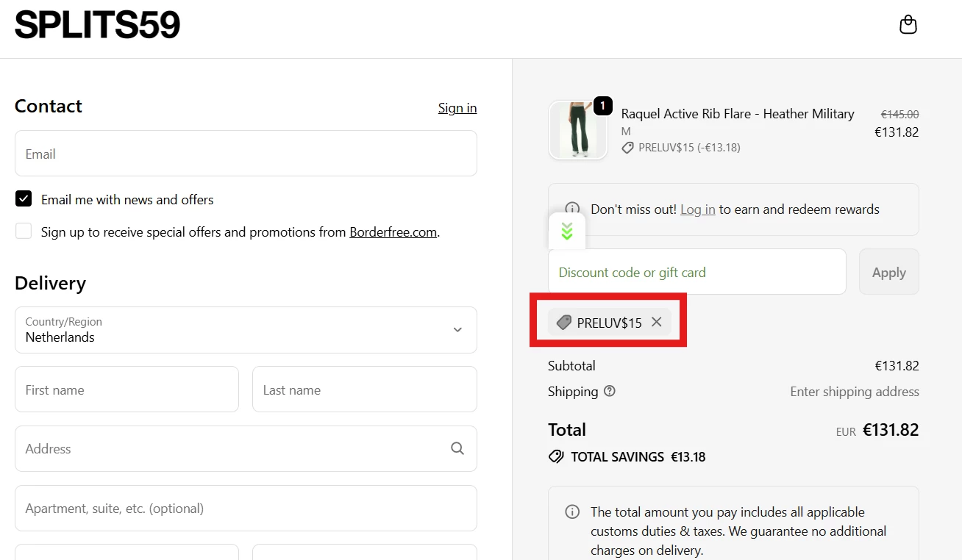Click the Log in rewards link

pyautogui.click(x=697, y=209)
